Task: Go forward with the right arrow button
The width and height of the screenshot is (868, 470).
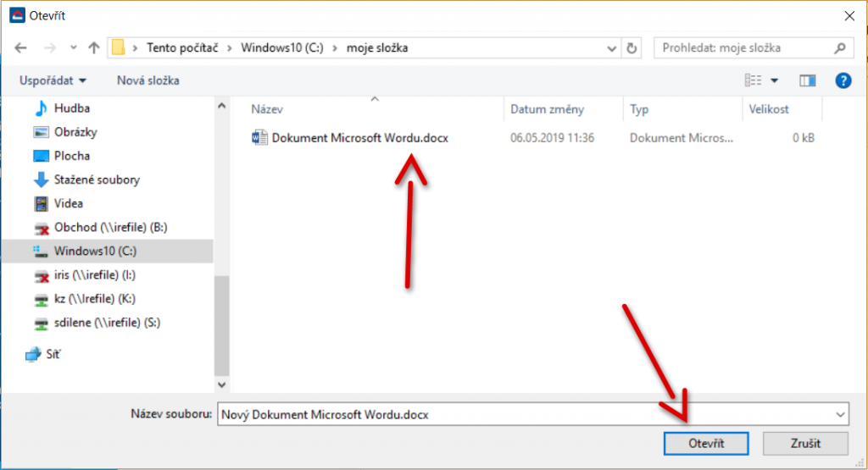Action: (x=50, y=48)
